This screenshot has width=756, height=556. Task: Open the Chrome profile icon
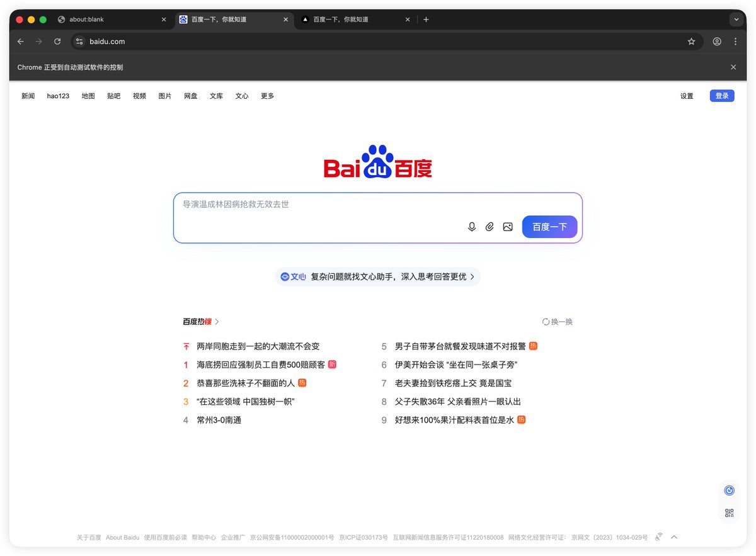(x=717, y=42)
